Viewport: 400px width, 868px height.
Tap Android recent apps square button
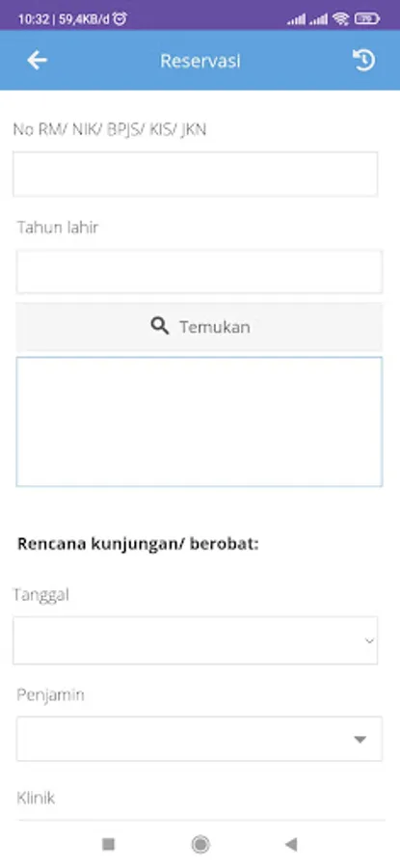pyautogui.click(x=109, y=844)
